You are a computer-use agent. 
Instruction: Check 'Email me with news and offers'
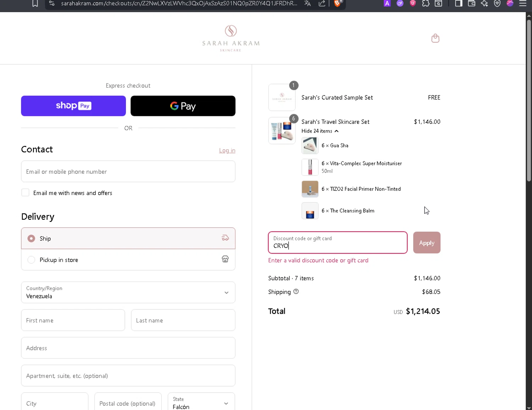(25, 193)
